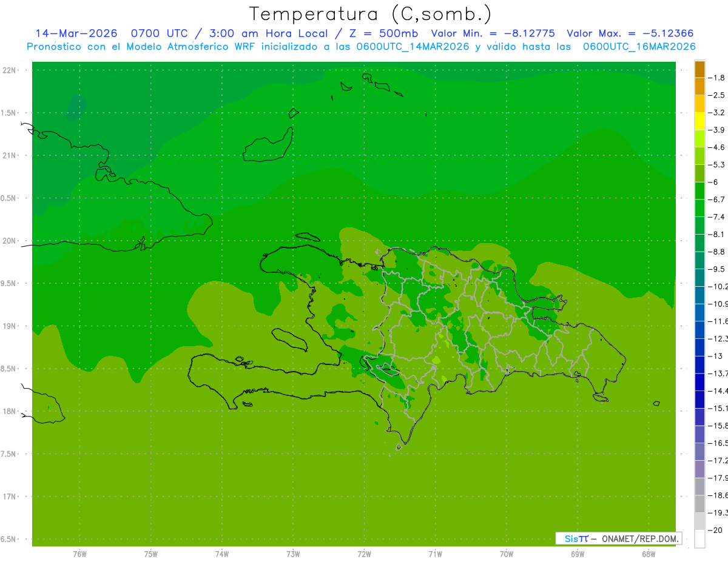
Task: Click the '-8.8' color bar label
Action: tap(716, 252)
